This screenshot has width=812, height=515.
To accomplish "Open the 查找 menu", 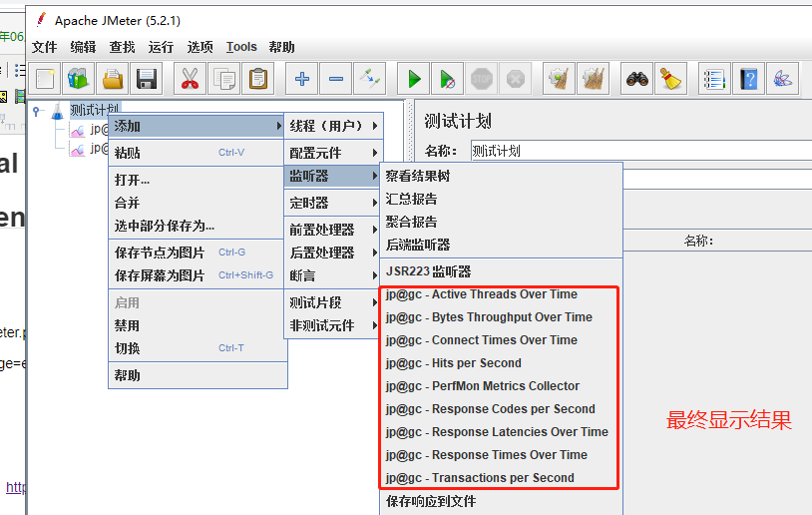I will tap(122, 47).
